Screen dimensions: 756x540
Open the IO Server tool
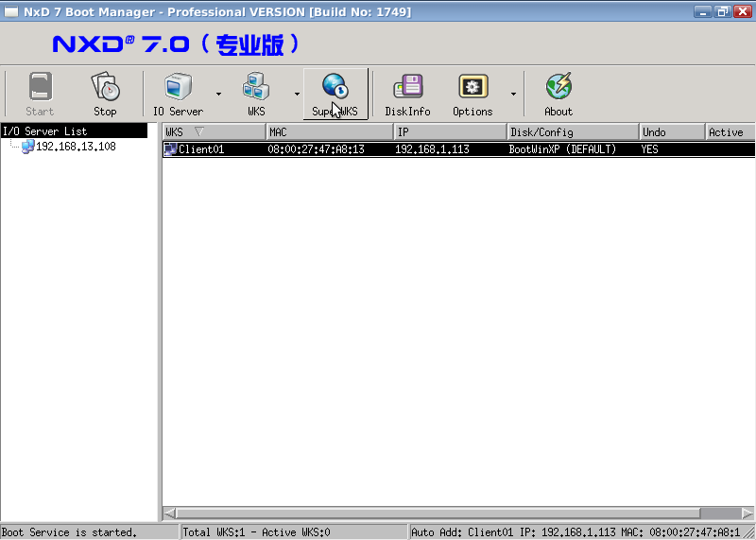pyautogui.click(x=178, y=95)
